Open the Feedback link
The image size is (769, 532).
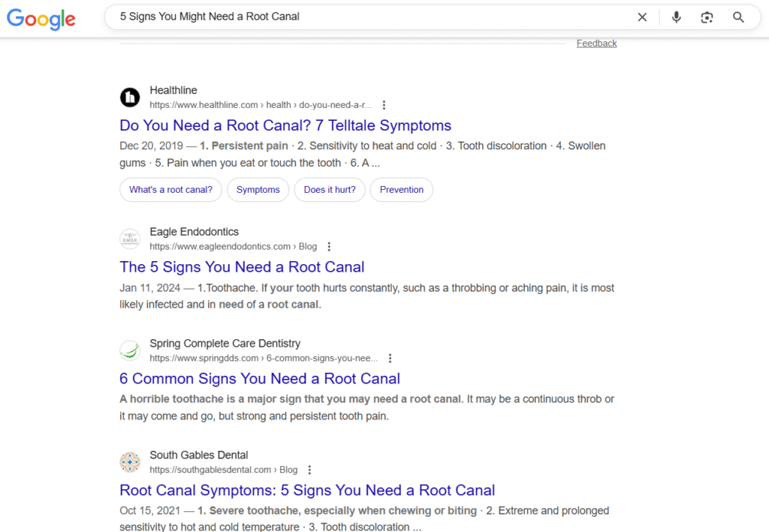[596, 43]
